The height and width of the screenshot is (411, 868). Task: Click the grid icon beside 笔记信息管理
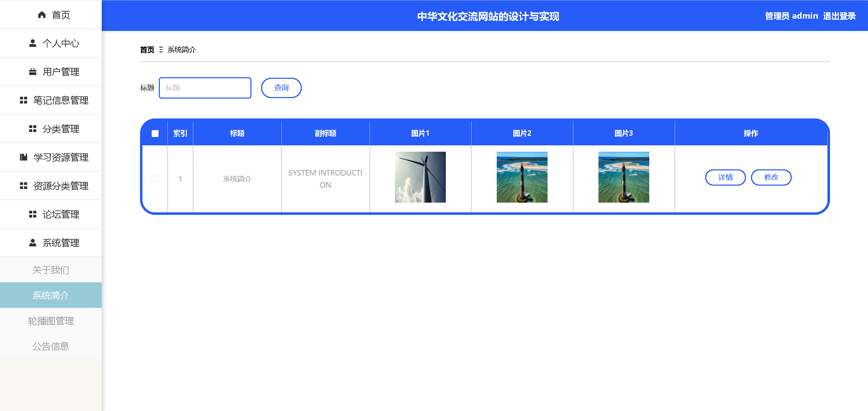[x=23, y=100]
